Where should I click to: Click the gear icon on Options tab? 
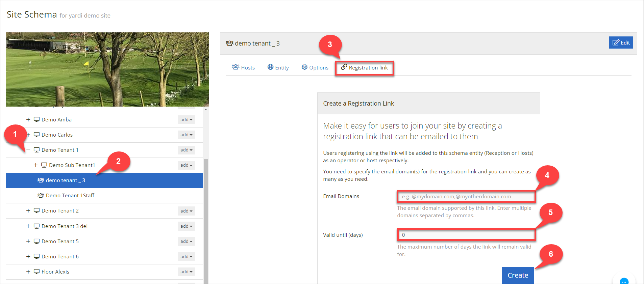click(x=304, y=67)
